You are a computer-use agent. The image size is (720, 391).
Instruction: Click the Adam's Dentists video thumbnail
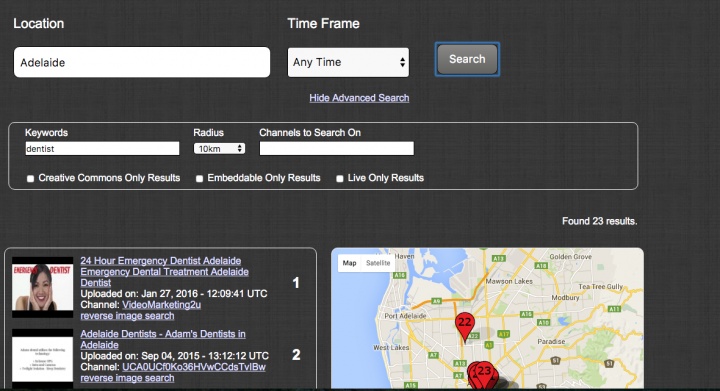[x=42, y=358]
